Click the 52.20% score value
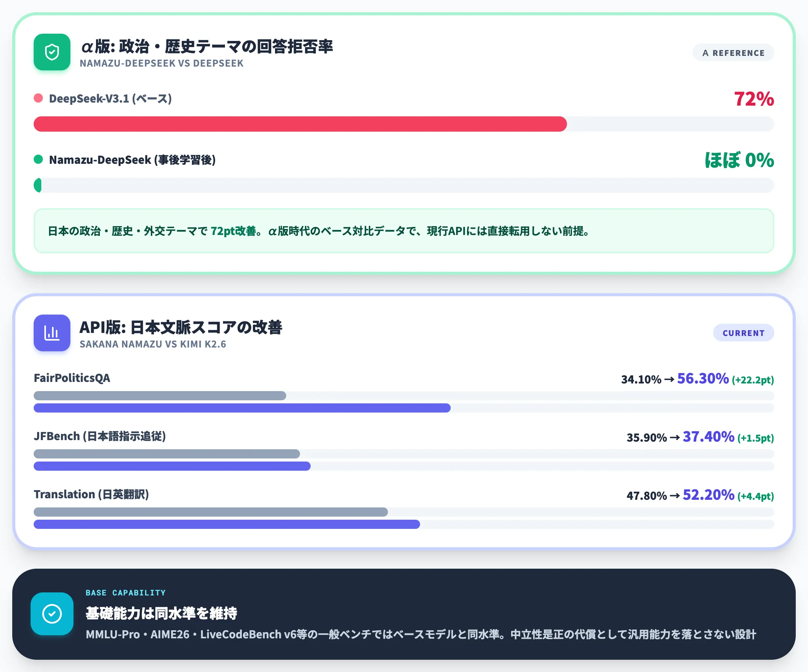This screenshot has height=672, width=808. tap(709, 494)
